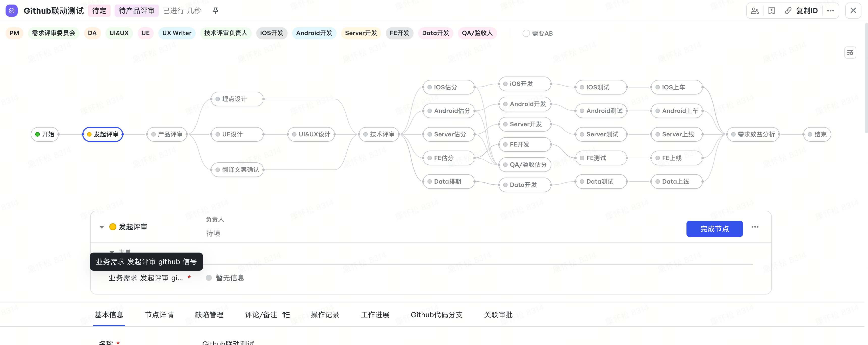Select the 发起评审 workflow node
868x345 pixels.
103,134
